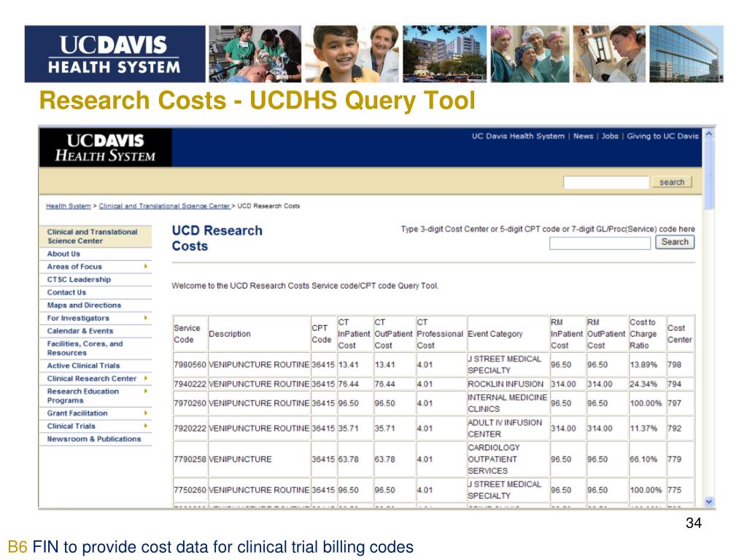This screenshot has height=560, width=747.
Task: Open Clinical Research Center menu item
Action: (x=91, y=378)
